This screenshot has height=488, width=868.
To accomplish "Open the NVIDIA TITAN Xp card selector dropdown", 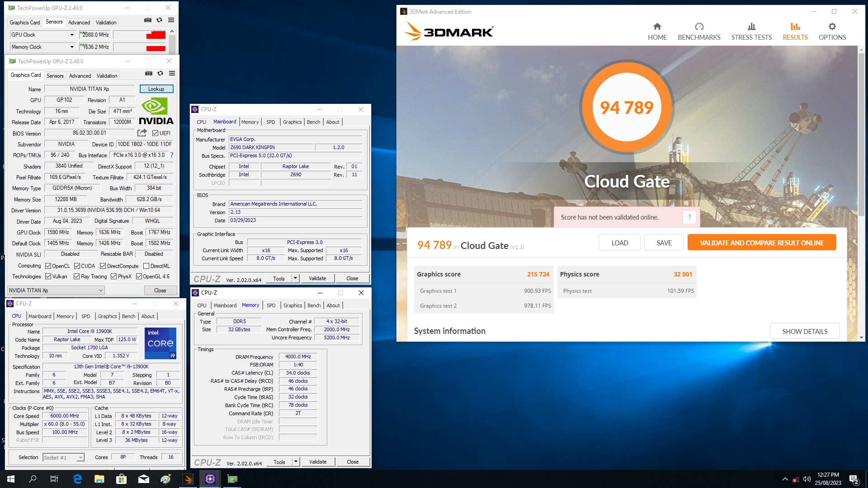I will tap(56, 291).
